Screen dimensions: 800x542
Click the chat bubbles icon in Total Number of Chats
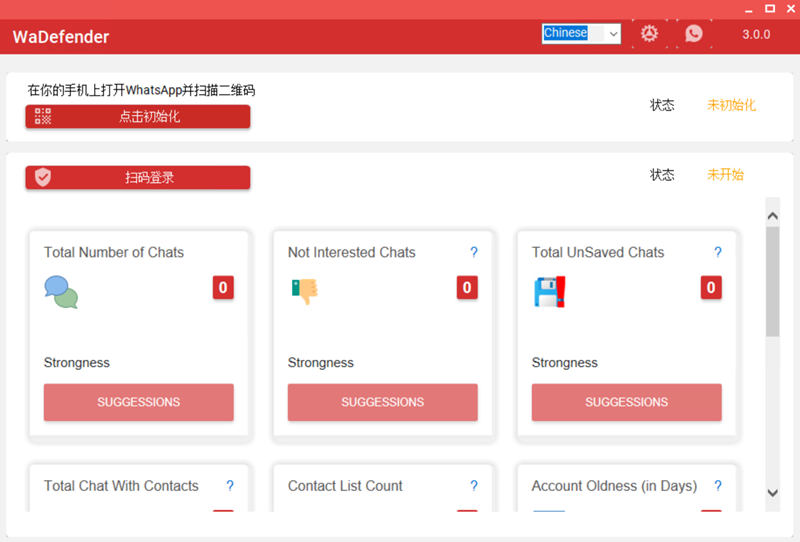61,292
